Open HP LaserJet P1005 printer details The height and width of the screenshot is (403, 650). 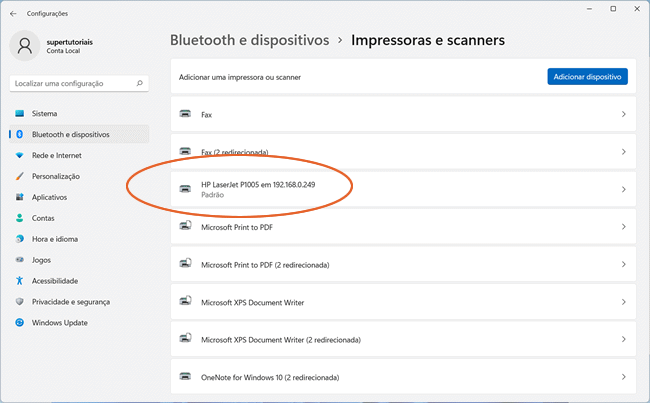click(400, 189)
